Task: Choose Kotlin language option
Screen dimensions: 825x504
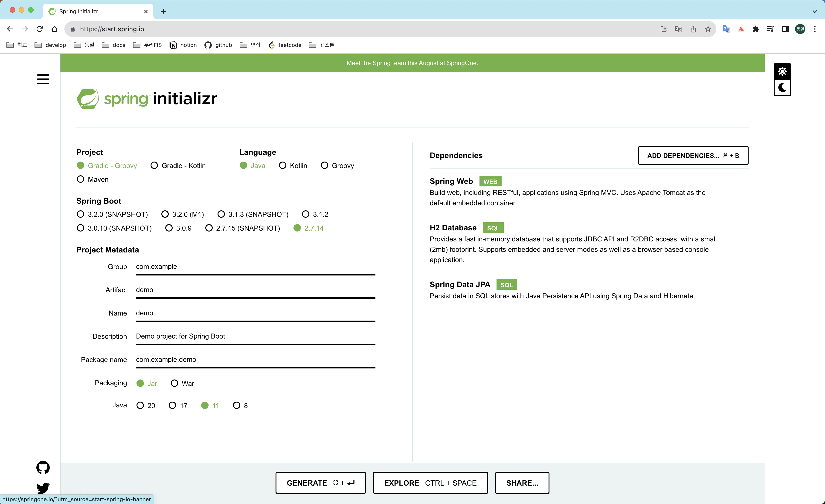Action: (283, 166)
